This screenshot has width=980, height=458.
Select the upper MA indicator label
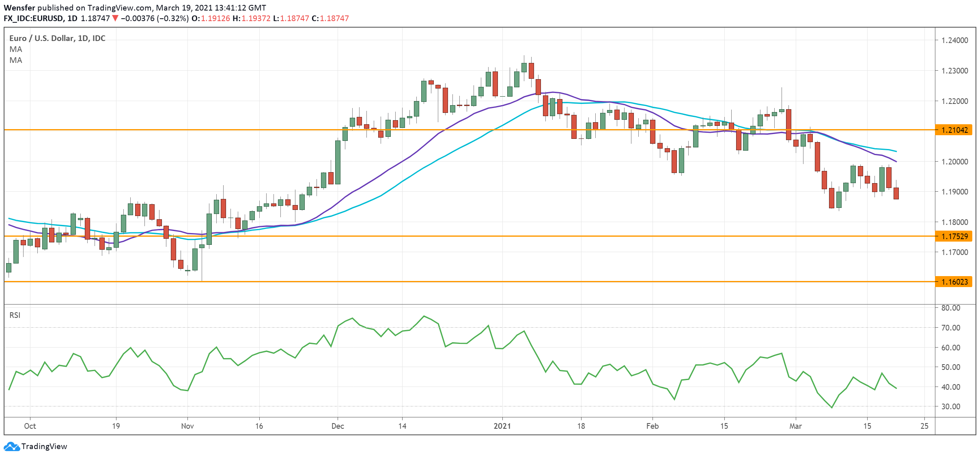[x=15, y=50]
